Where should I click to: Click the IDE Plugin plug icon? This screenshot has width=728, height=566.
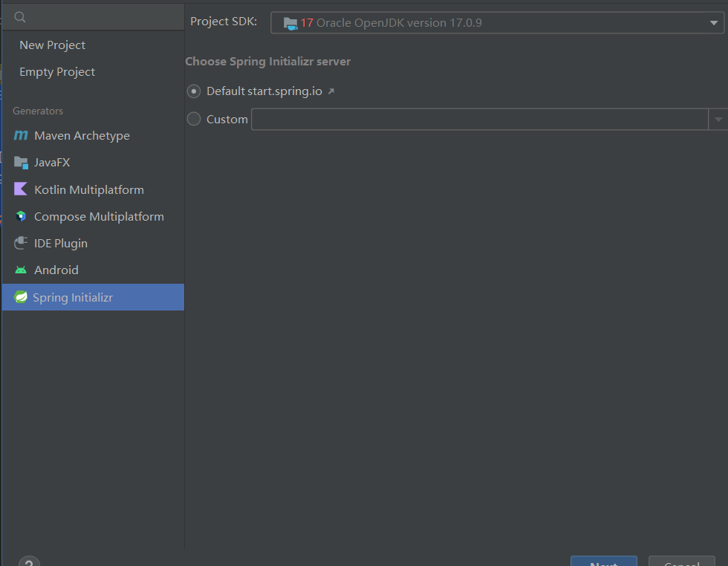(x=21, y=243)
